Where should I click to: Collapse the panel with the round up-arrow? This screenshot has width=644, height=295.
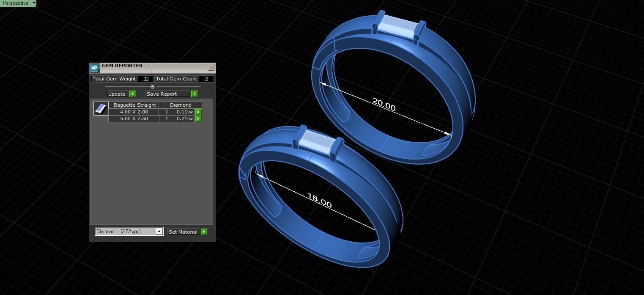tap(153, 86)
